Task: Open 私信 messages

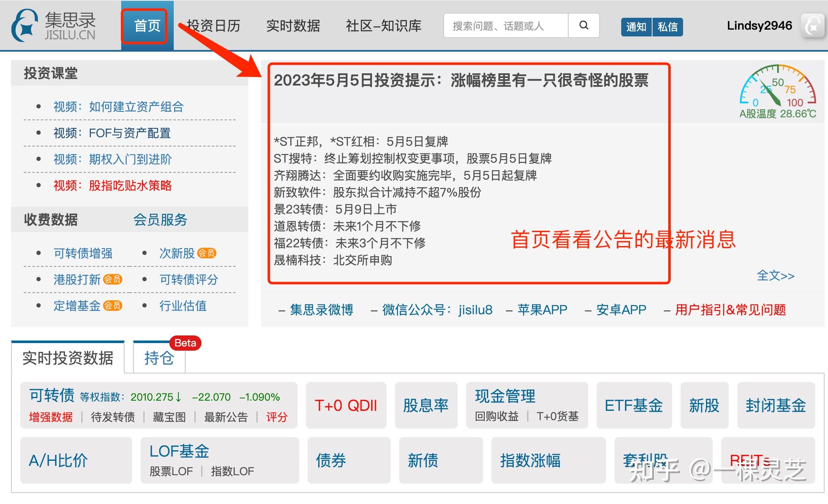Action: click(668, 27)
